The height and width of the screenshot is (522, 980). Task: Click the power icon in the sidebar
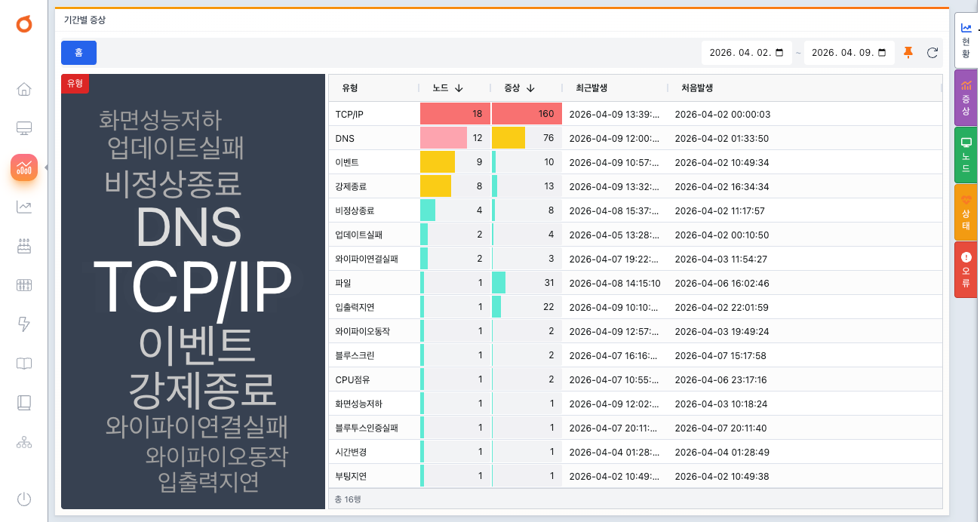(24, 499)
